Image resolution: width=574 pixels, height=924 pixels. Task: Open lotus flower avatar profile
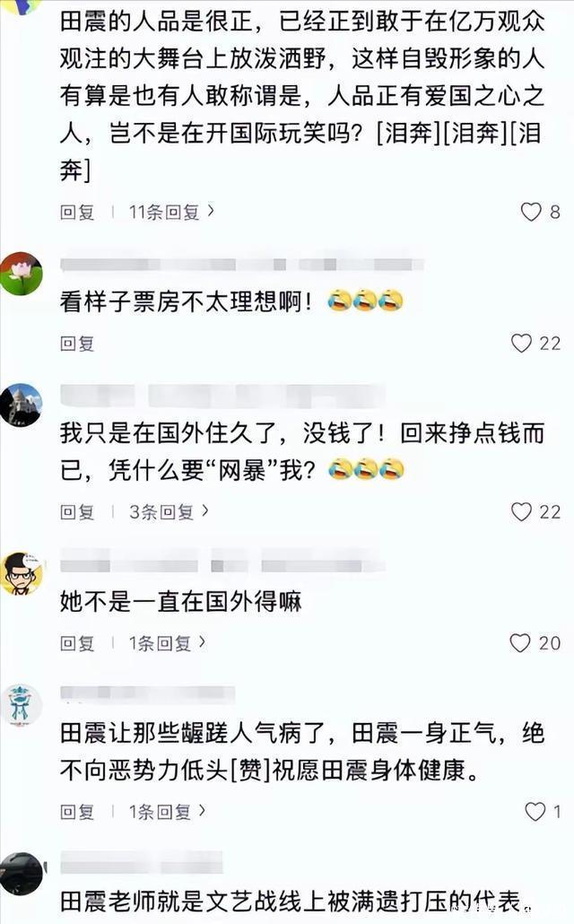(x=22, y=273)
